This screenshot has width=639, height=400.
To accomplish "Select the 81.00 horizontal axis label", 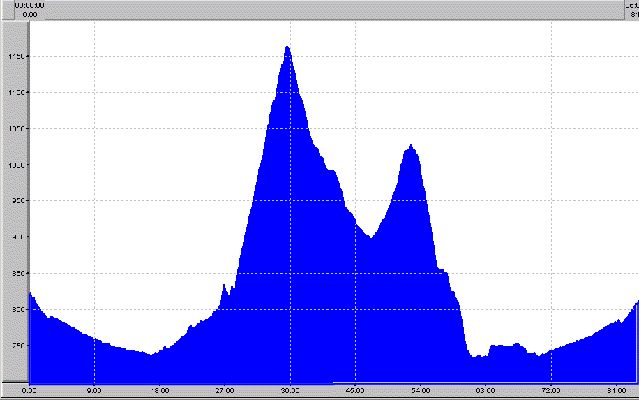I will [616, 390].
